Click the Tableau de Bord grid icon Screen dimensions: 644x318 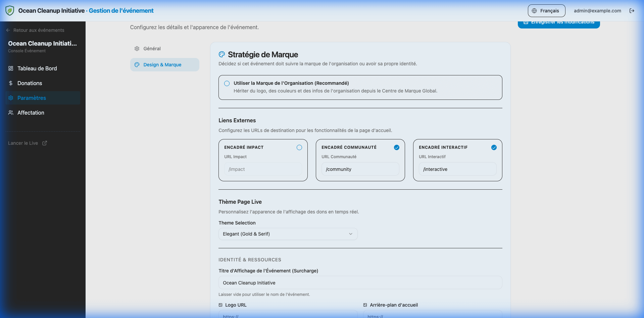[11, 68]
